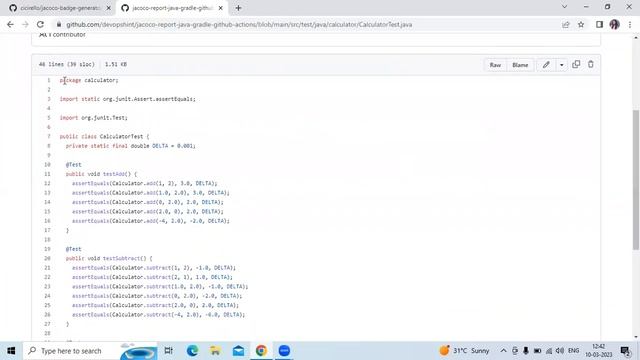
Task: Click the testSubtract method name
Action: click(x=122, y=258)
